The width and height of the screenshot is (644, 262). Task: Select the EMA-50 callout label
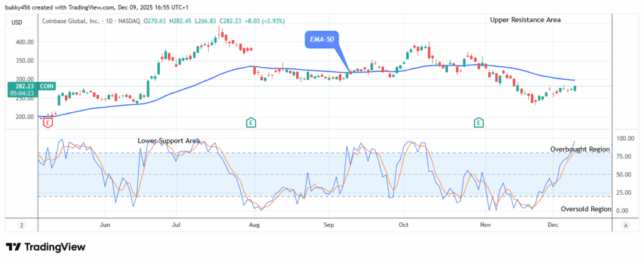point(321,40)
